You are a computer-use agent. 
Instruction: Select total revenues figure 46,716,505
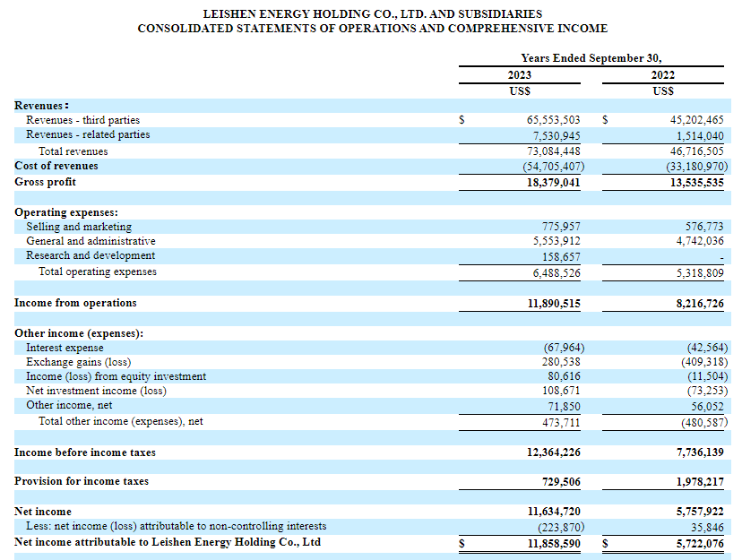tap(697, 151)
